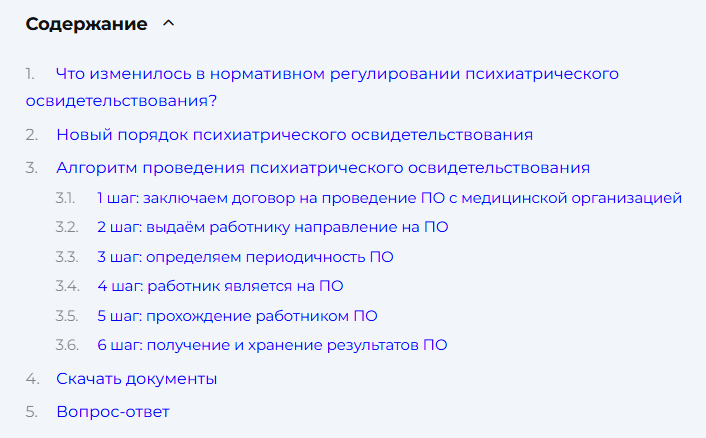Click list number '1.' before first item
The width and height of the screenshot is (706, 438).
coord(30,74)
